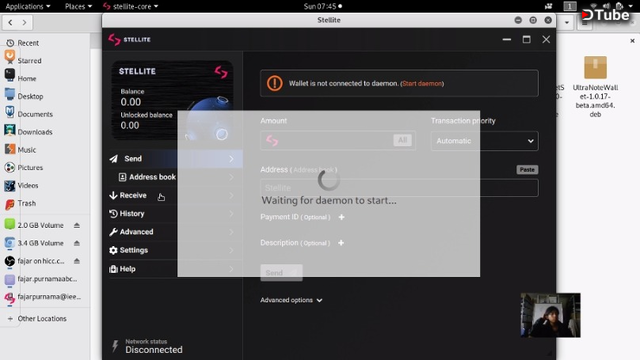Click the webcam video thumbnail
Viewport: 640px width, 360px height.
click(551, 315)
